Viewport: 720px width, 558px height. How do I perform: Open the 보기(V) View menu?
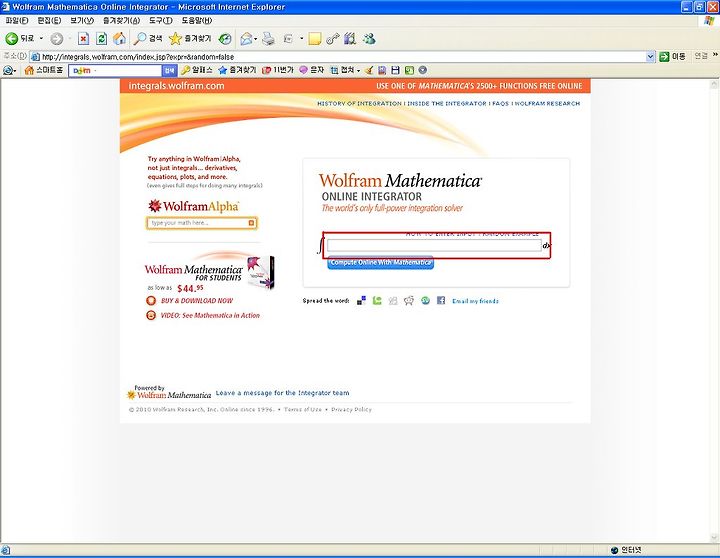[x=82, y=21]
